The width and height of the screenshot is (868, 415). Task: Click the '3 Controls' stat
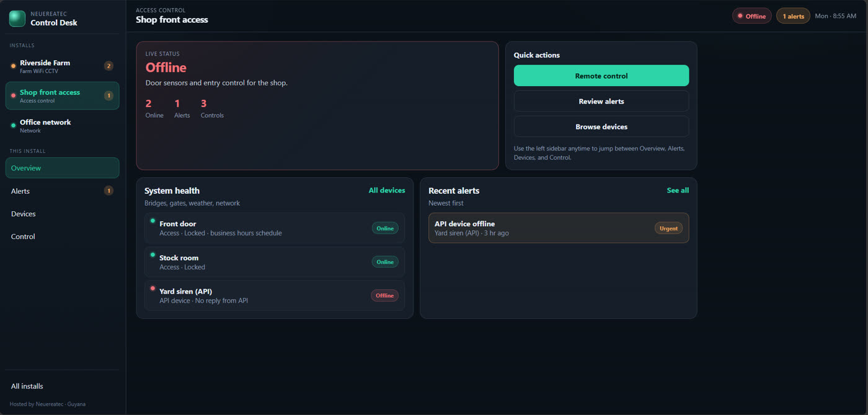[212, 108]
